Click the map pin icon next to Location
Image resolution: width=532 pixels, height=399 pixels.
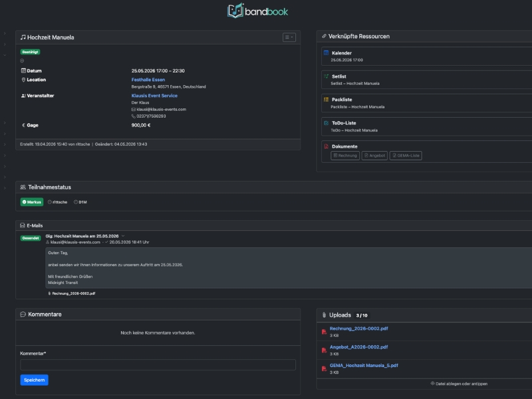click(x=23, y=80)
